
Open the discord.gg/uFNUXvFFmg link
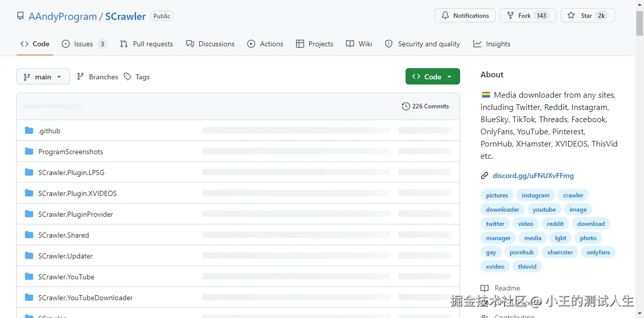(533, 176)
